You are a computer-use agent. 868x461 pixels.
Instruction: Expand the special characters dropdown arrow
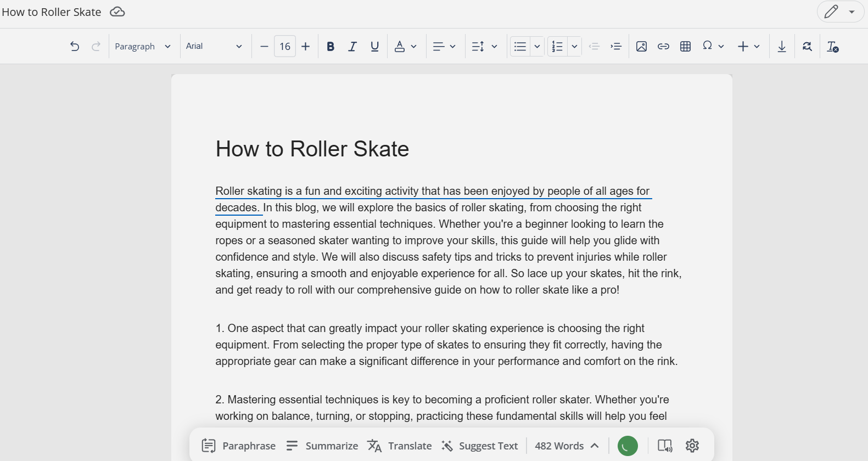(x=721, y=47)
